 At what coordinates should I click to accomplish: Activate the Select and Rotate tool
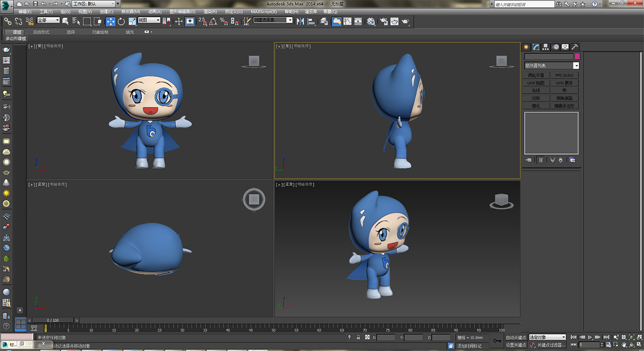(x=121, y=21)
